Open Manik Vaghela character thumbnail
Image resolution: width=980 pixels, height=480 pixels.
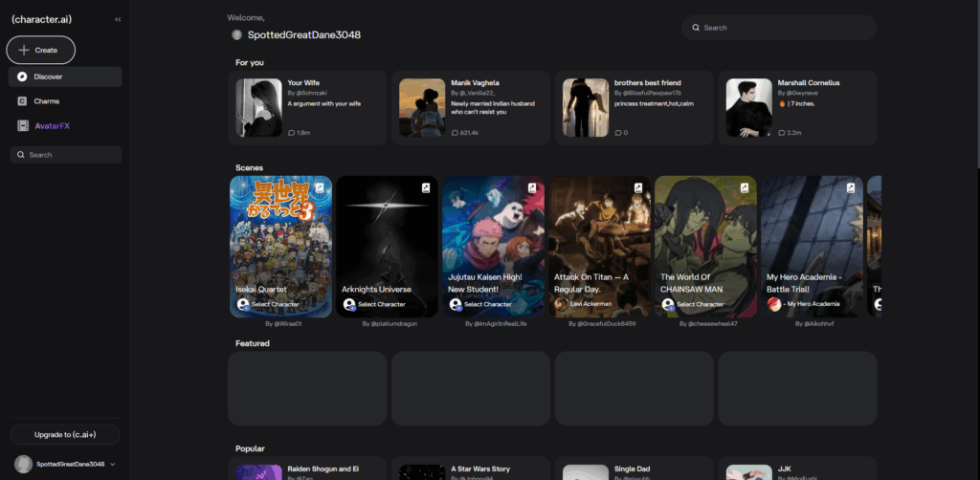click(x=422, y=107)
